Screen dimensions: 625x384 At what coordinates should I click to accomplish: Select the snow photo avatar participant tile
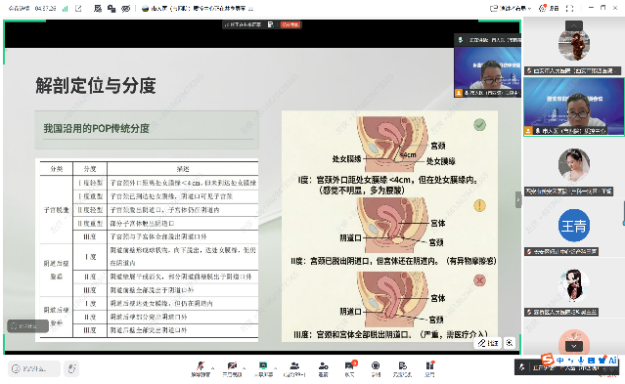pyautogui.click(x=574, y=47)
